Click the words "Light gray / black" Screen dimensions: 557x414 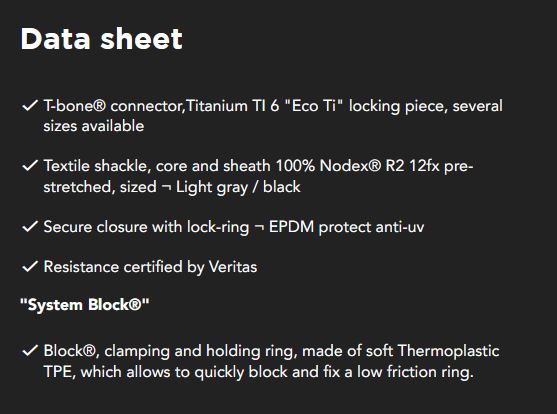tap(238, 187)
